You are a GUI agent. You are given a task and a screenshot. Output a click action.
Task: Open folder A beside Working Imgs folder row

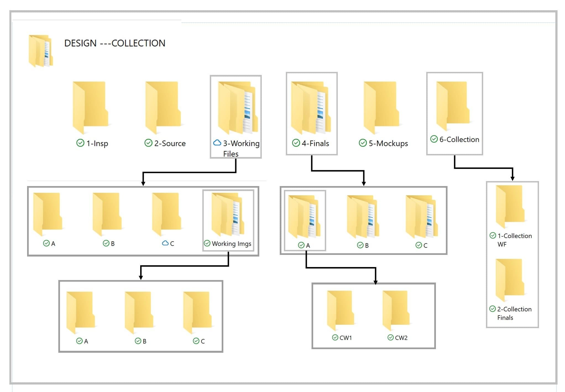pyautogui.click(x=48, y=214)
